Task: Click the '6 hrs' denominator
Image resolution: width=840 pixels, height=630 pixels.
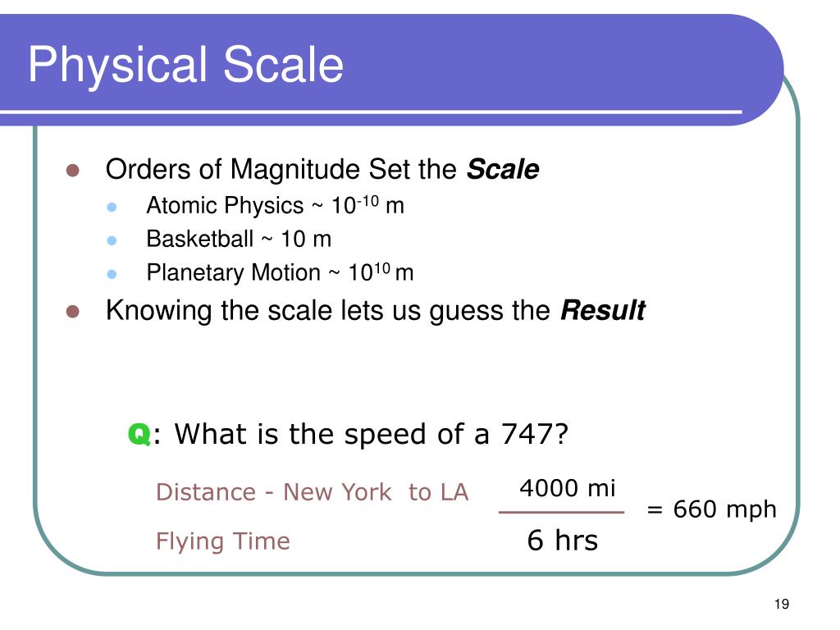Action: coord(563,540)
